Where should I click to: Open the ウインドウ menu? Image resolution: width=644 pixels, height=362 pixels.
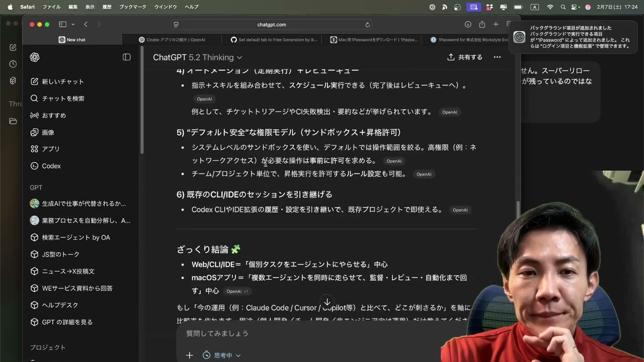[166, 7]
